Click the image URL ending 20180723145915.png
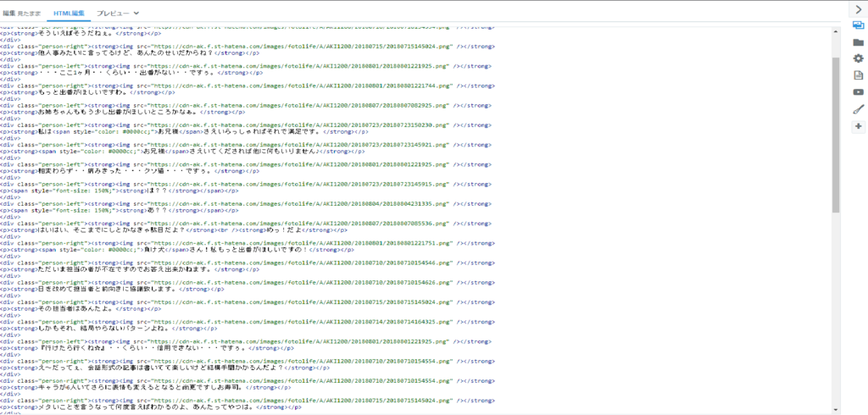 pyautogui.click(x=302, y=184)
